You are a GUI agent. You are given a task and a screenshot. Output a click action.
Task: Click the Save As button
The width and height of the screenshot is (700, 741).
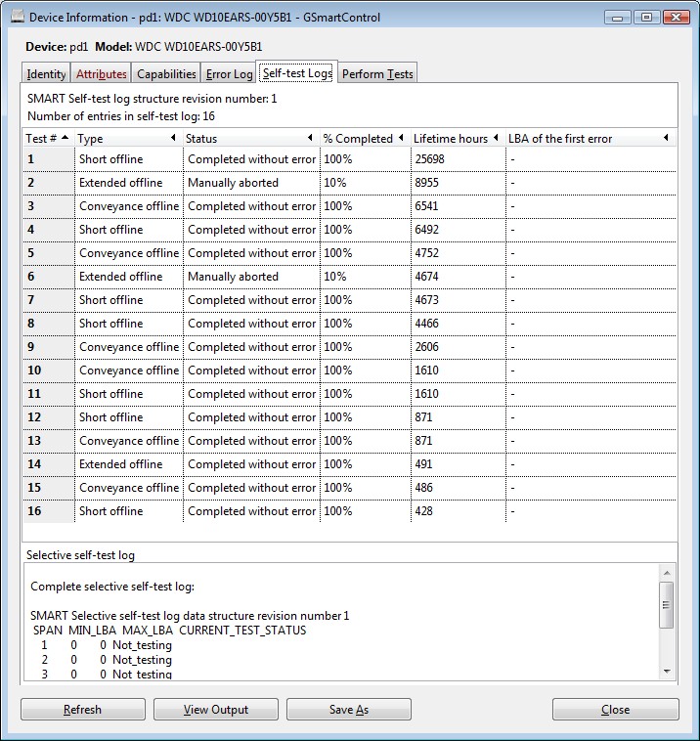[x=349, y=710]
